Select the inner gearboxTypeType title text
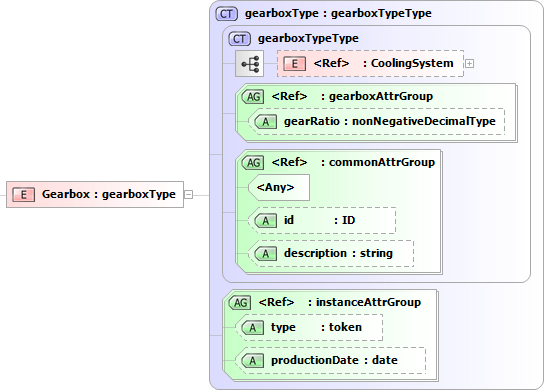Screen dimensions: 544x390 click(308, 38)
